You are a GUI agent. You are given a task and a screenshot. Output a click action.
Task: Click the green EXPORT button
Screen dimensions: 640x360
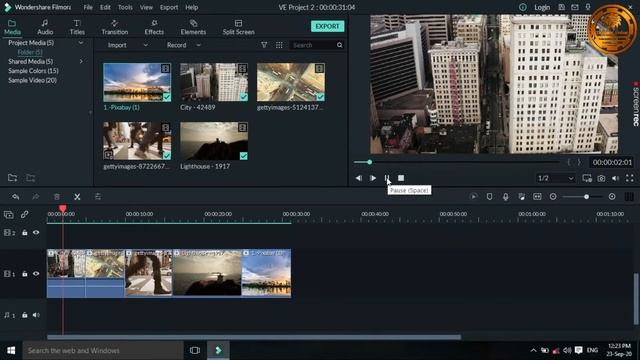pos(327,27)
